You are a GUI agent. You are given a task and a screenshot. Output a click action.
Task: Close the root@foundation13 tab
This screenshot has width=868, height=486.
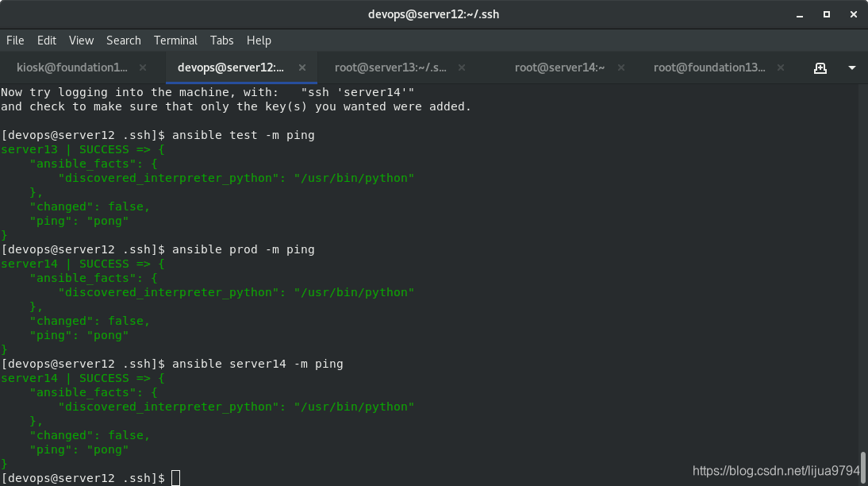click(x=781, y=67)
